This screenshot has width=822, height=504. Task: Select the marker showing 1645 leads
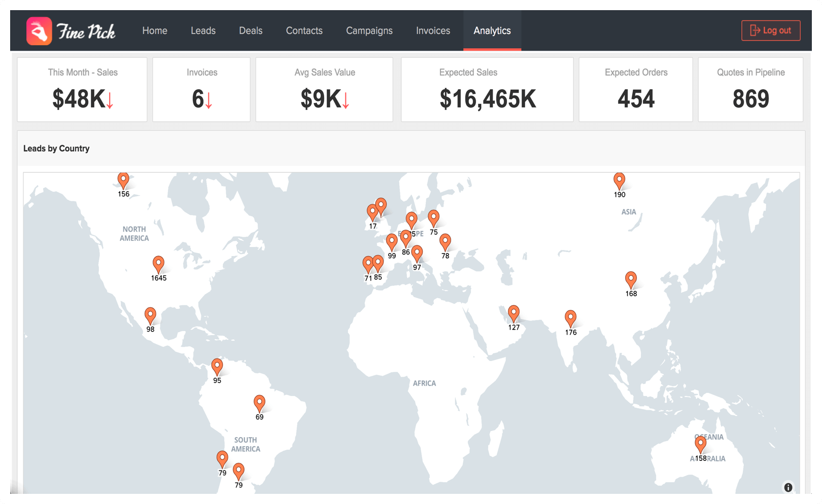[x=158, y=264]
